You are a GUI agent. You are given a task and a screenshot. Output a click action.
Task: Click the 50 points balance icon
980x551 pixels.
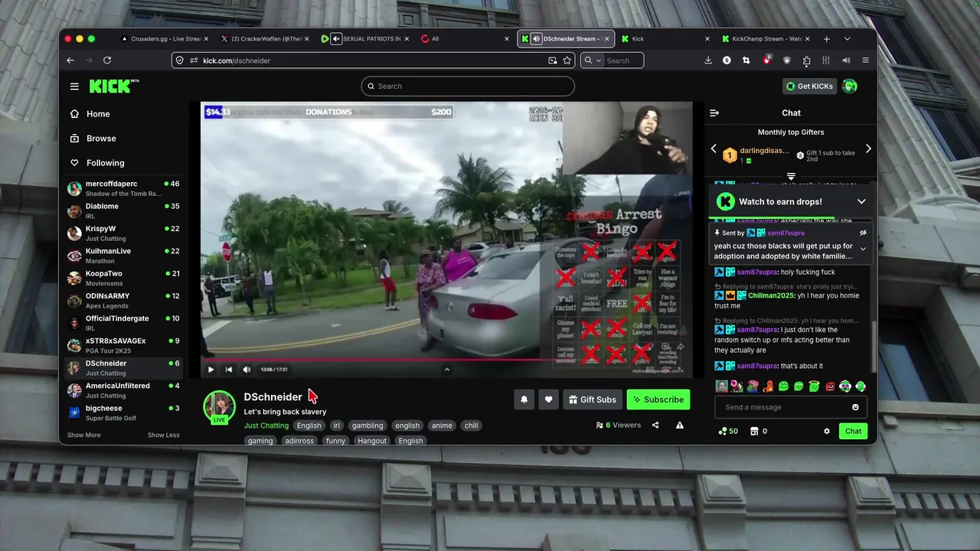point(722,431)
